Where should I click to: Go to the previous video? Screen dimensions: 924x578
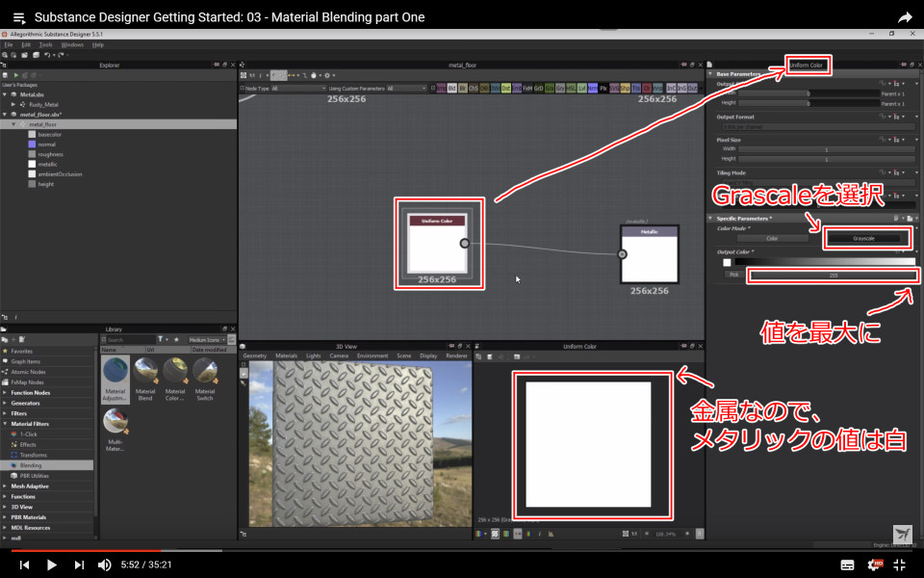[24, 565]
